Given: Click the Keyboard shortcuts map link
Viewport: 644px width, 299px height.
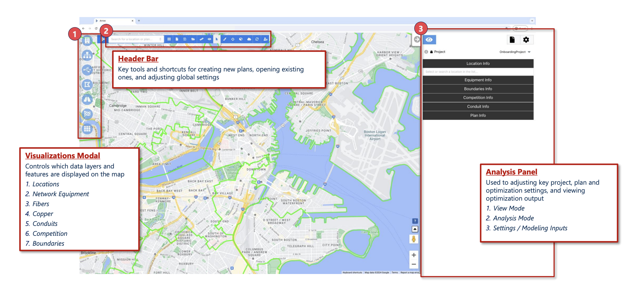Looking at the screenshot, I should click(352, 273).
